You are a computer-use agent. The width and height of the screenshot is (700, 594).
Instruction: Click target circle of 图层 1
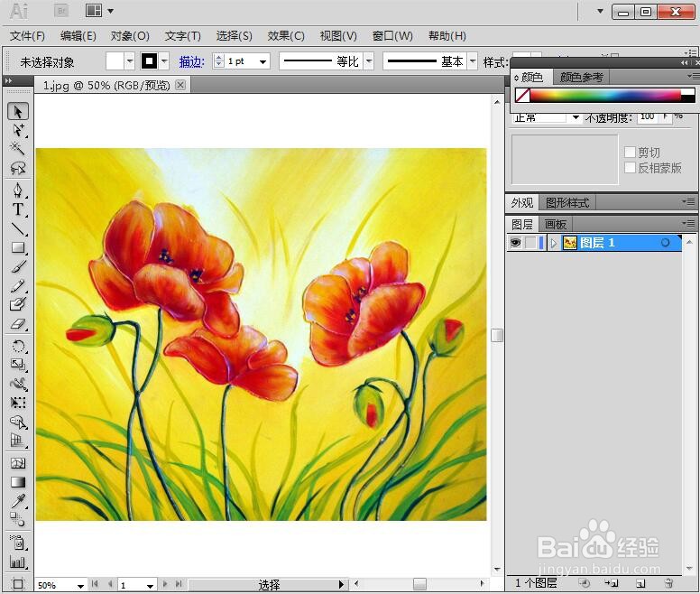coord(665,243)
